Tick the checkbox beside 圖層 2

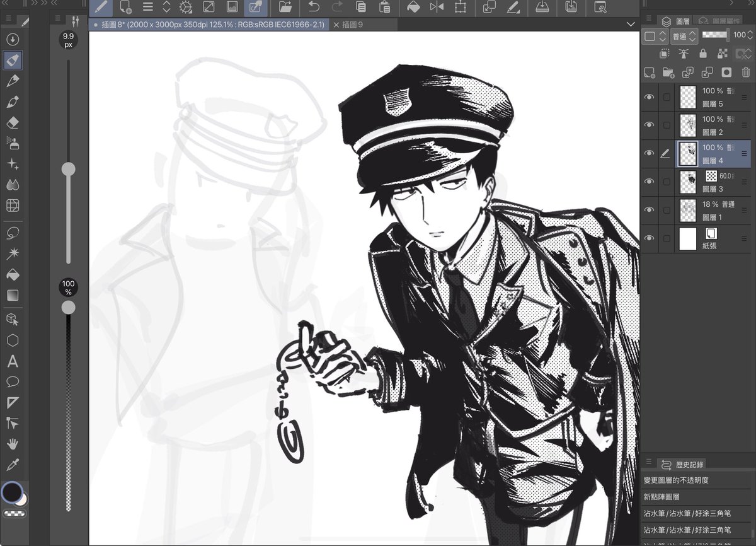tap(667, 125)
